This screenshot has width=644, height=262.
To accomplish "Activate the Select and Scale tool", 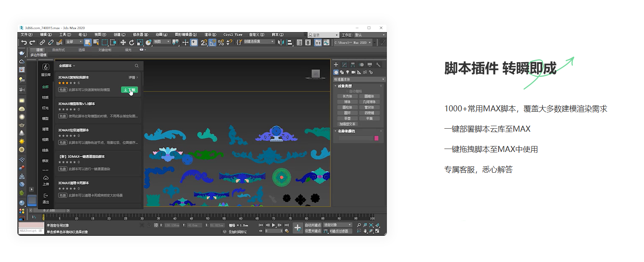I will coord(140,42).
